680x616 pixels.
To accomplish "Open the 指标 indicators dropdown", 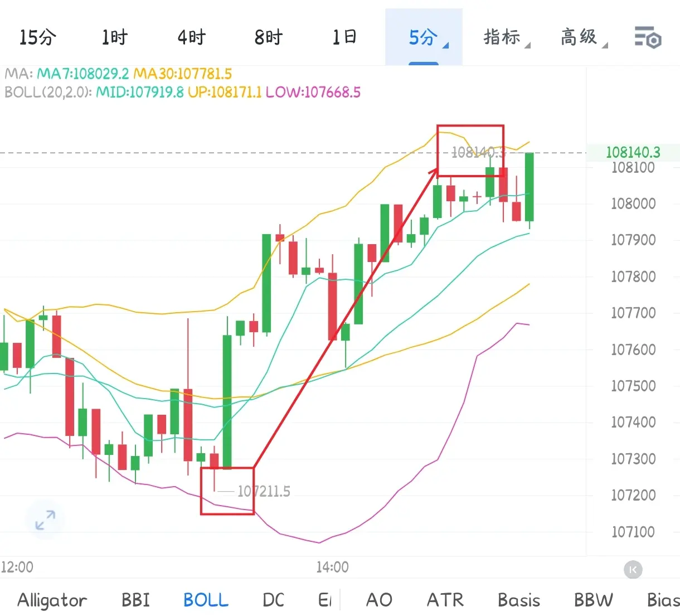I will coord(506,37).
